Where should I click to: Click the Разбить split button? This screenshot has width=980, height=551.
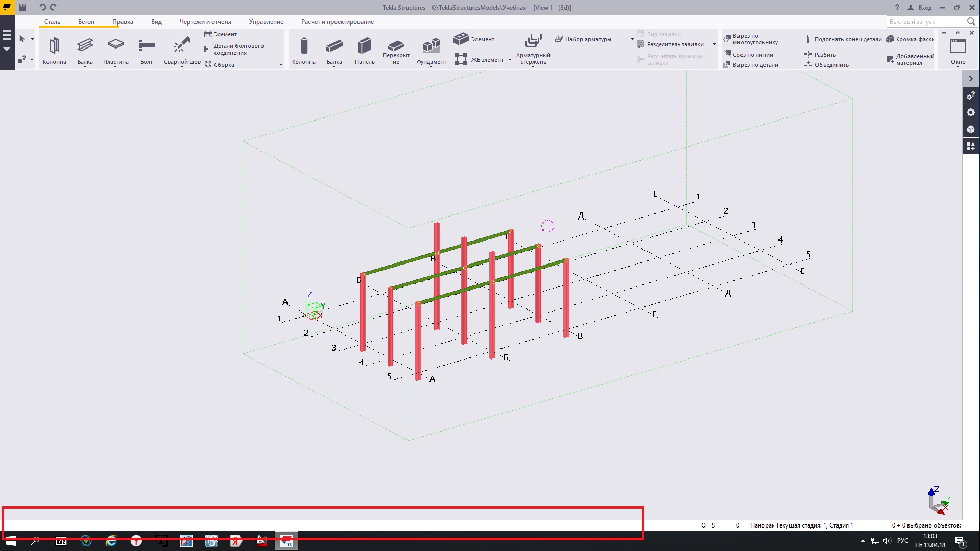(820, 55)
